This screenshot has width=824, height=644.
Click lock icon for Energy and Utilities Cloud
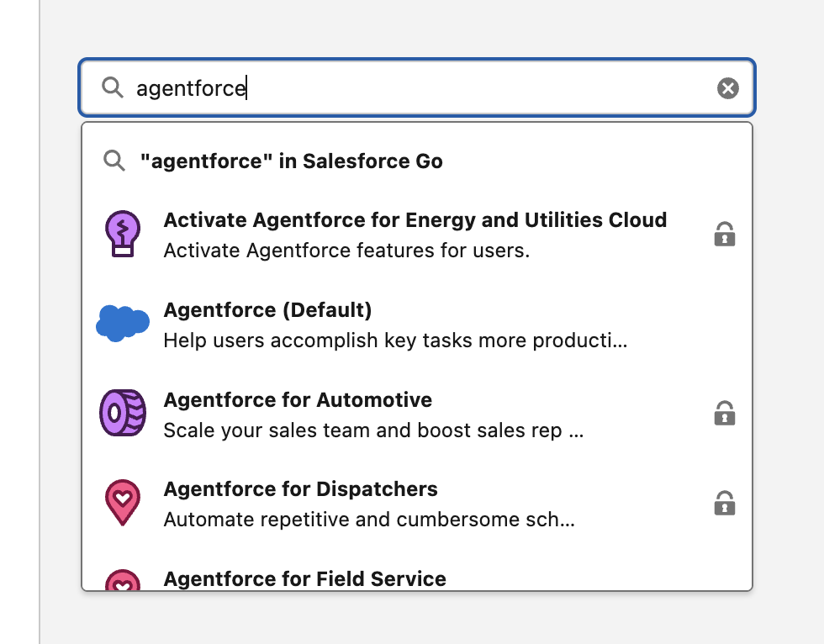[x=724, y=234]
